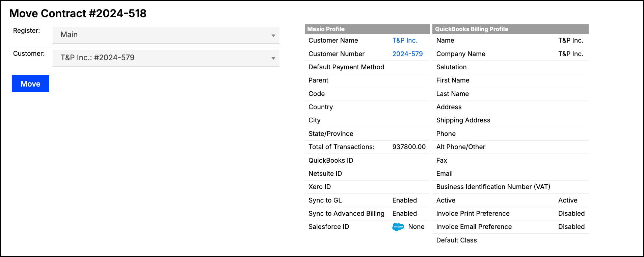The width and height of the screenshot is (644, 257).
Task: Click the Customer: field label
Action: pos(29,53)
